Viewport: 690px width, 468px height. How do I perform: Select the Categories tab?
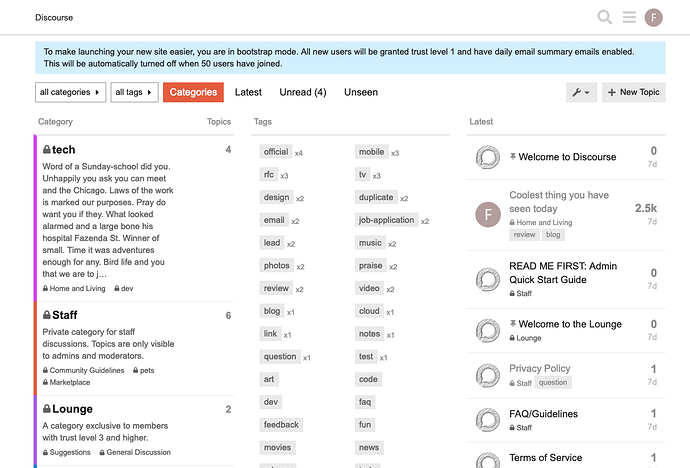(193, 92)
